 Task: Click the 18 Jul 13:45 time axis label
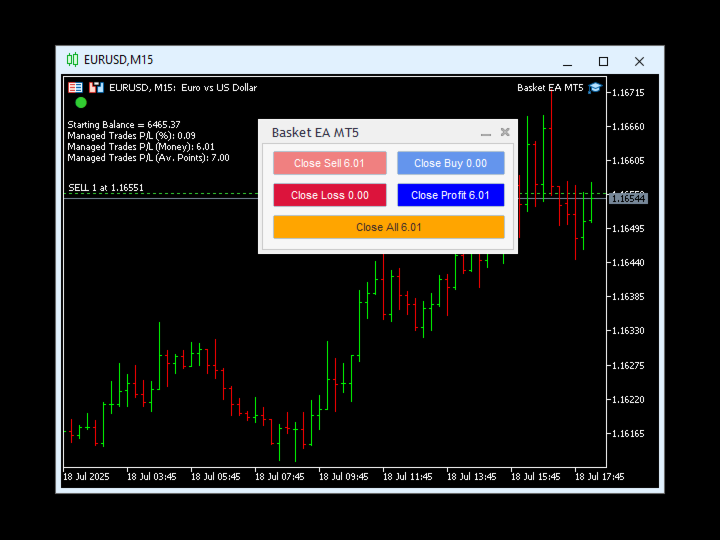(x=472, y=477)
